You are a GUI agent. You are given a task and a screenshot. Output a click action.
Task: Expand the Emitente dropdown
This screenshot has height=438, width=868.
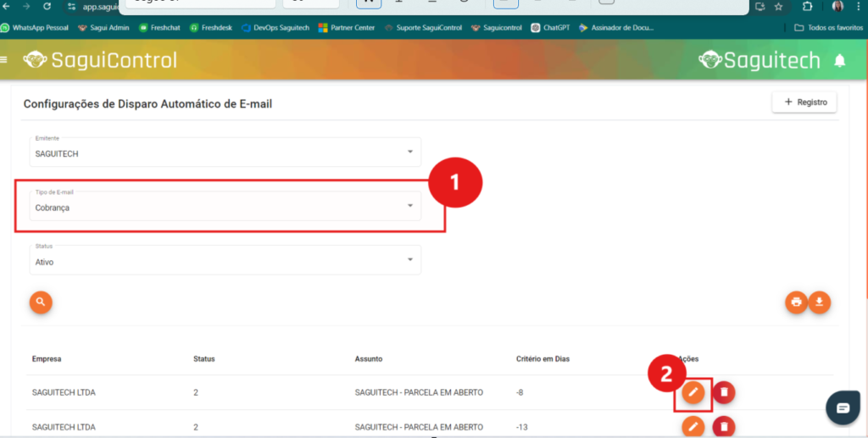pyautogui.click(x=410, y=152)
